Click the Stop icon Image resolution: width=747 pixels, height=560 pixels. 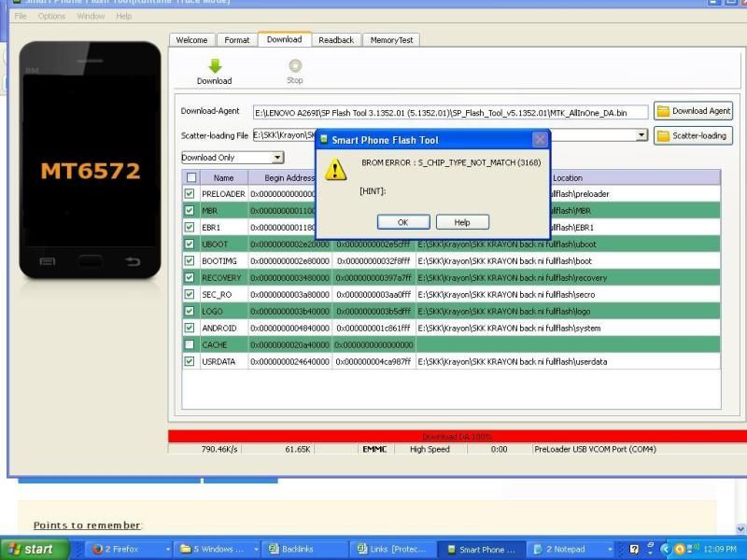click(295, 65)
